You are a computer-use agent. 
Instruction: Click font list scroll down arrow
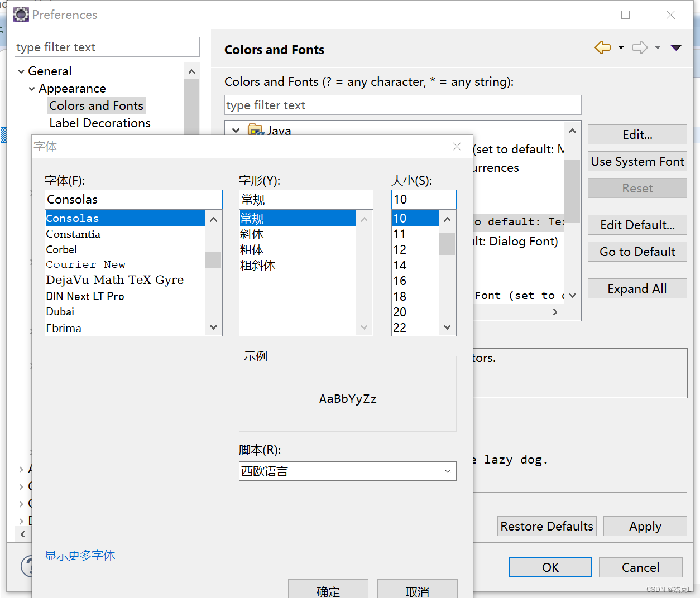(x=213, y=327)
